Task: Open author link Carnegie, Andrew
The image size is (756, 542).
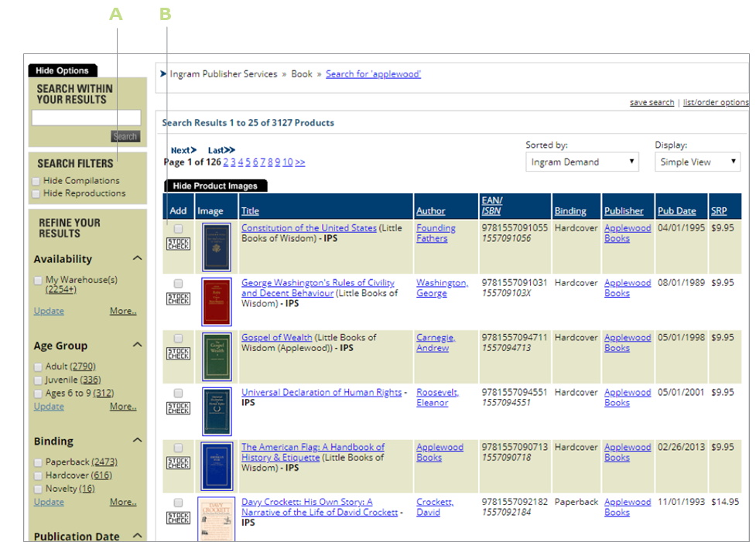Action: (436, 343)
